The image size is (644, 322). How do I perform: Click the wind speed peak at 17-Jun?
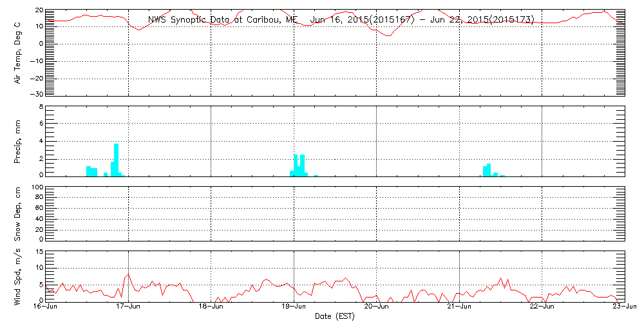[128, 274]
